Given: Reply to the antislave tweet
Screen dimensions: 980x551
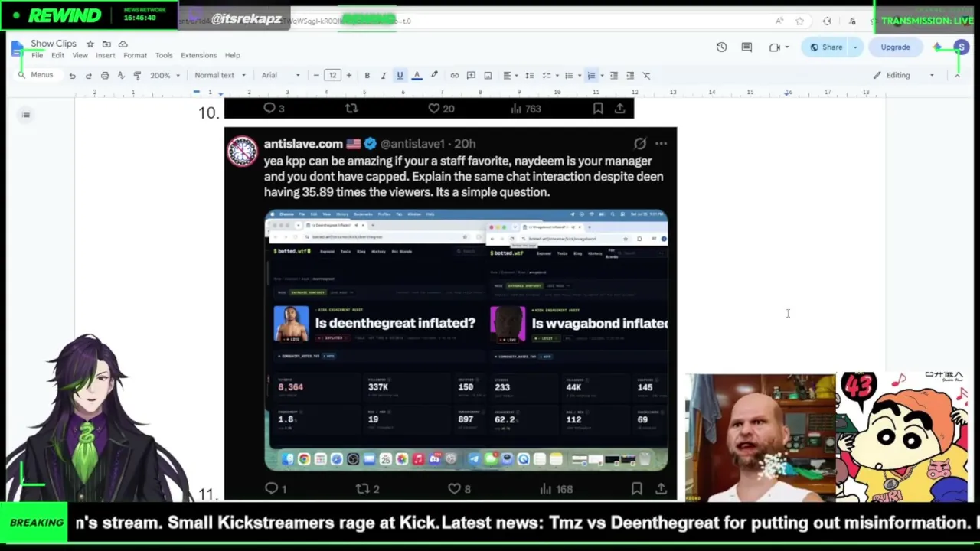Looking at the screenshot, I should [271, 488].
